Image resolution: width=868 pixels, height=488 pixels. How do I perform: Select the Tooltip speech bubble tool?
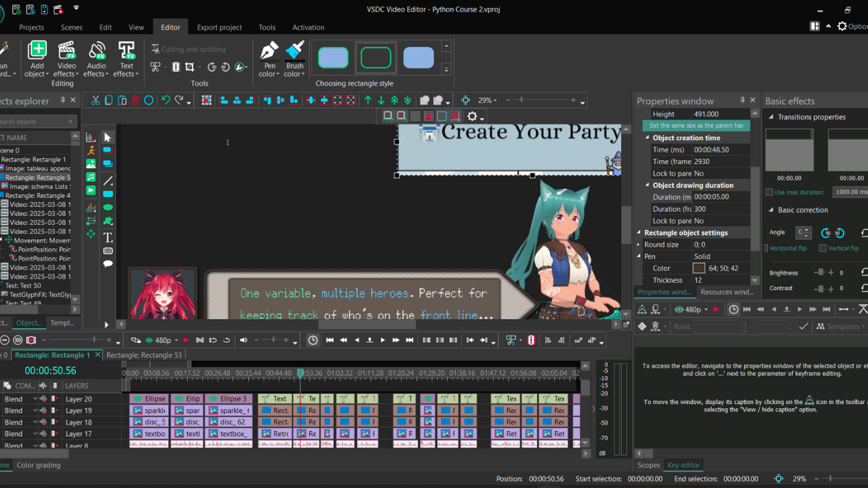(x=108, y=264)
